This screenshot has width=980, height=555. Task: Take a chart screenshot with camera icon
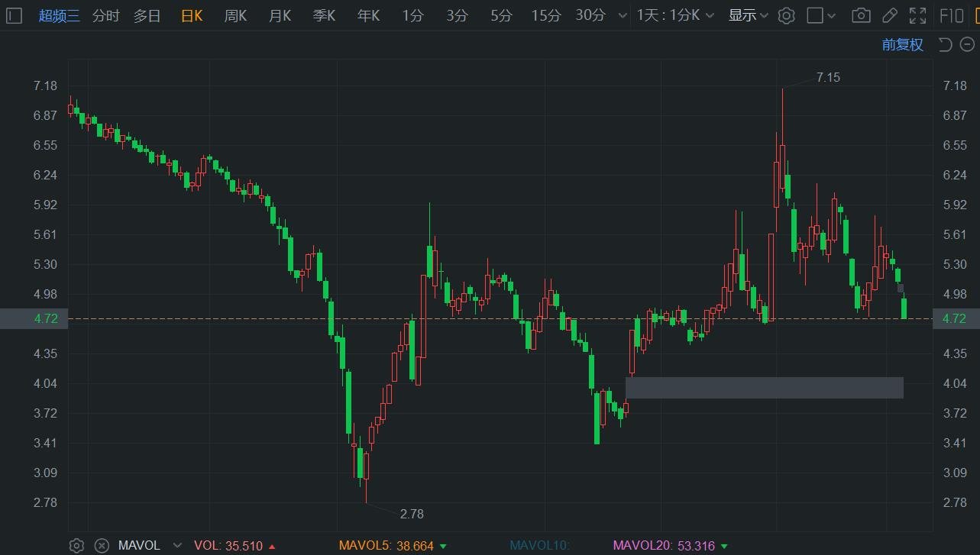click(862, 15)
